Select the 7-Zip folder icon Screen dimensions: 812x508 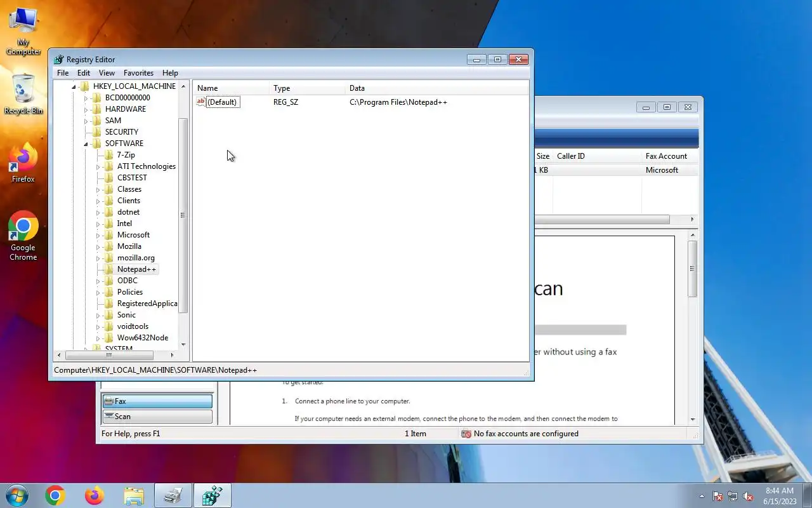(x=109, y=155)
